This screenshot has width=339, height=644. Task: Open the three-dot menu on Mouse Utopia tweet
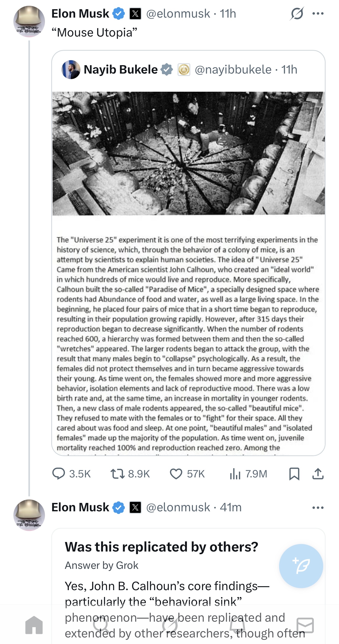pos(318,14)
